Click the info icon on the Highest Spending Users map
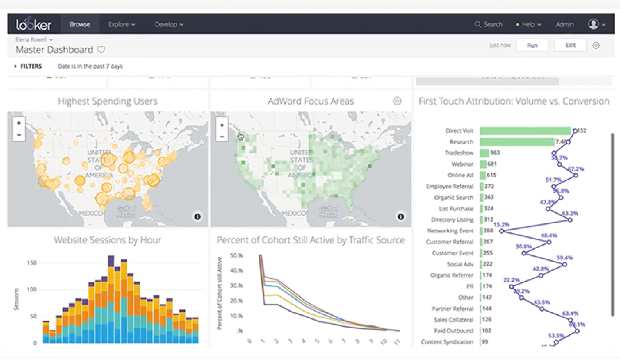The height and width of the screenshot is (364, 620). [197, 216]
